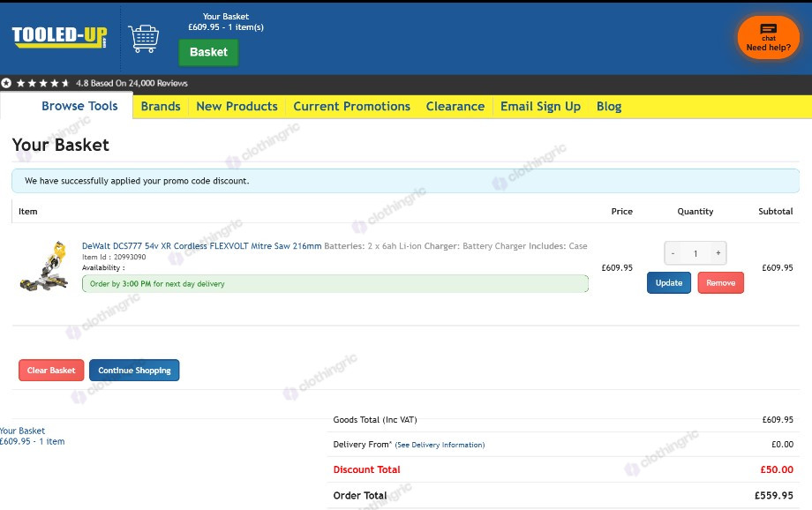Image resolution: width=812 pixels, height=510 pixels.
Task: Focus the quantity input field
Action: point(695,253)
